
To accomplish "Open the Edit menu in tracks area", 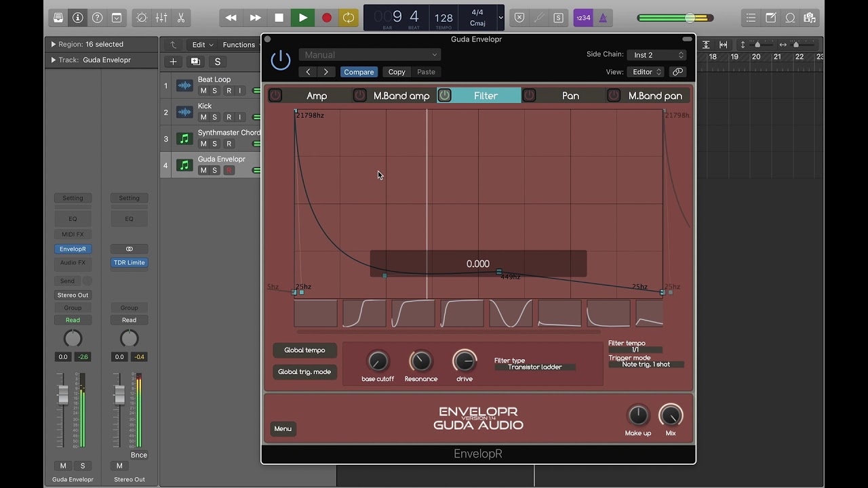I will click(202, 45).
